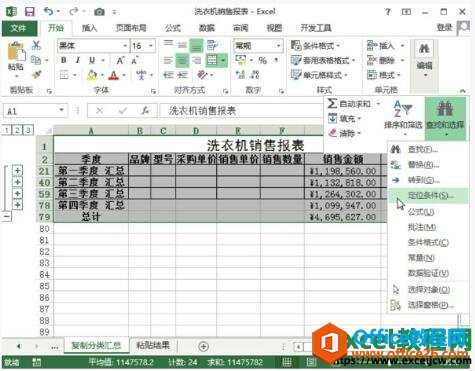Click the fill color paint bucket

(x=92, y=75)
